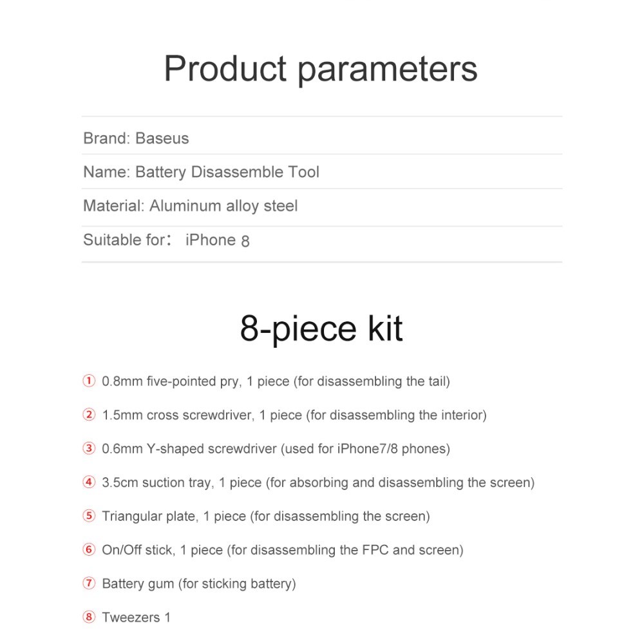Viewport: 644px width, 644px height.
Task: Click the red circled number 2 icon
Action: (89, 415)
